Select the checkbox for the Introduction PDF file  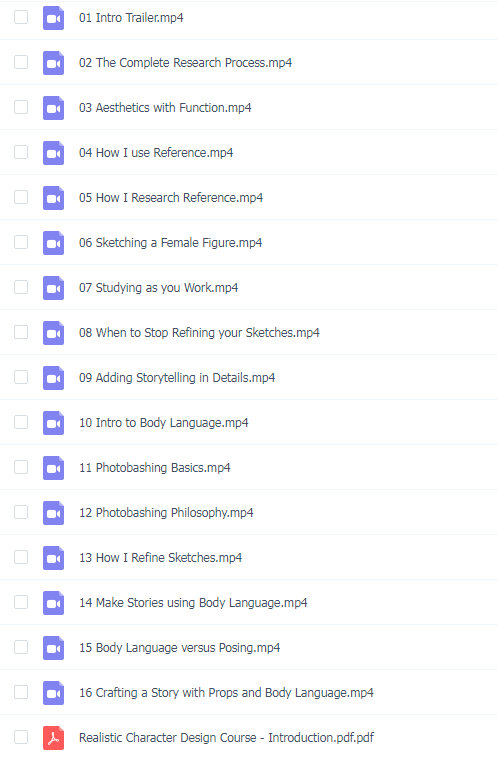pyautogui.click(x=21, y=737)
